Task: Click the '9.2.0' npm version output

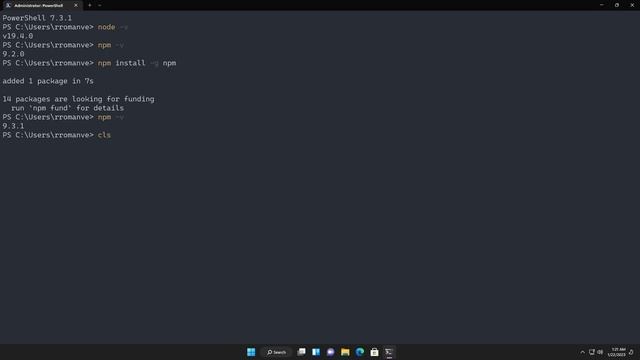Action: pos(13,54)
